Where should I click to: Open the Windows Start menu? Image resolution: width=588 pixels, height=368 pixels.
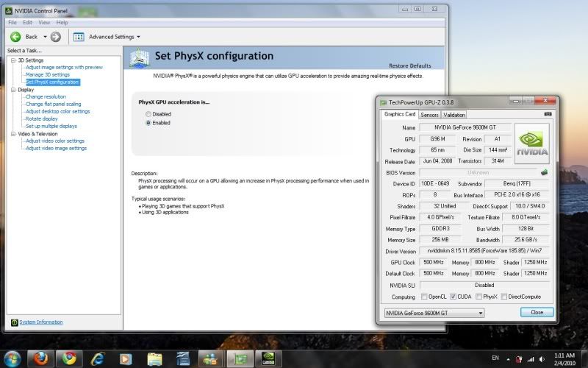12,359
